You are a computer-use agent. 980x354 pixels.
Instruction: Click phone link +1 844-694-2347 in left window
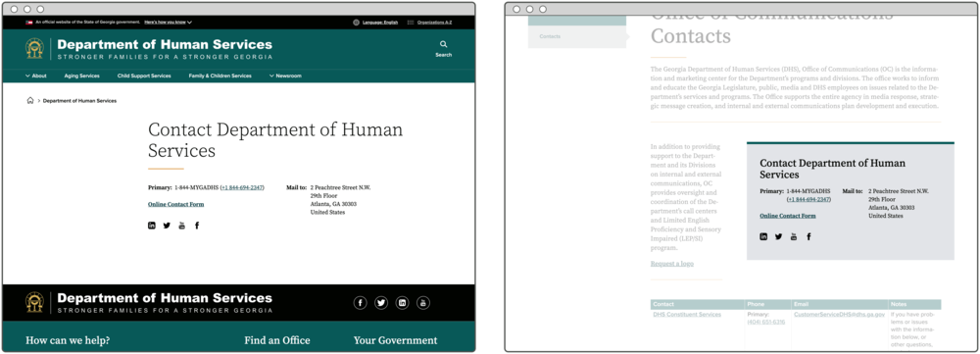242,187
